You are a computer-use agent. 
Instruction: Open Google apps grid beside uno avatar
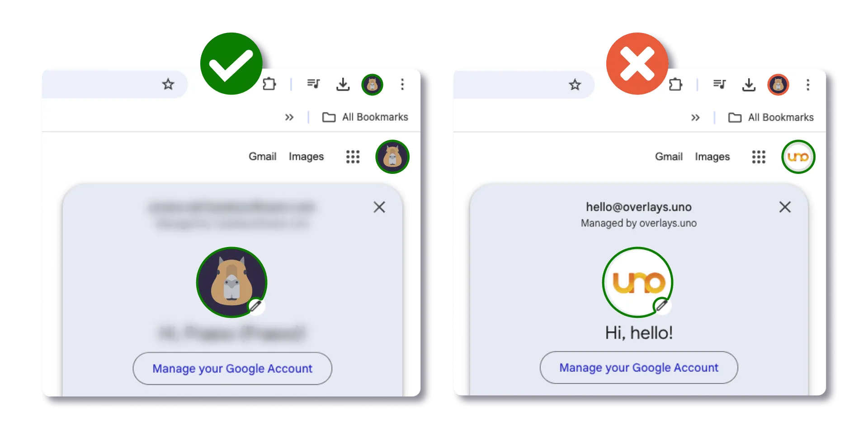click(759, 157)
